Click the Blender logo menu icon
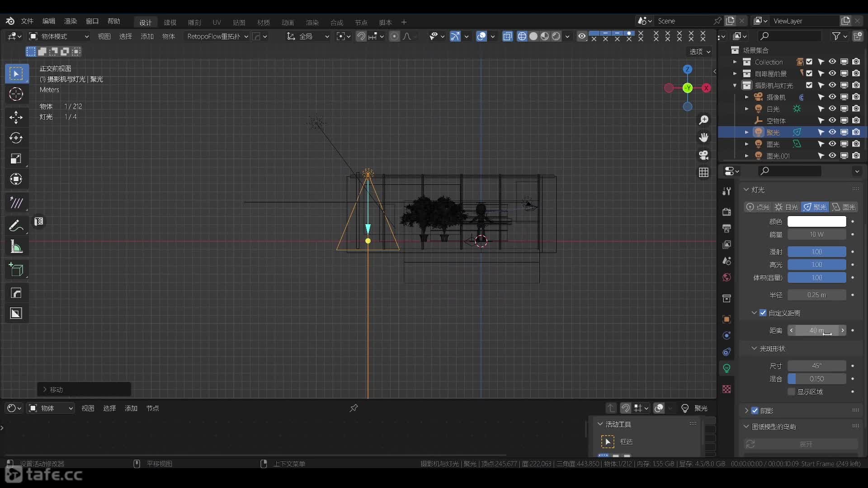This screenshot has width=868, height=488. pos(10,21)
